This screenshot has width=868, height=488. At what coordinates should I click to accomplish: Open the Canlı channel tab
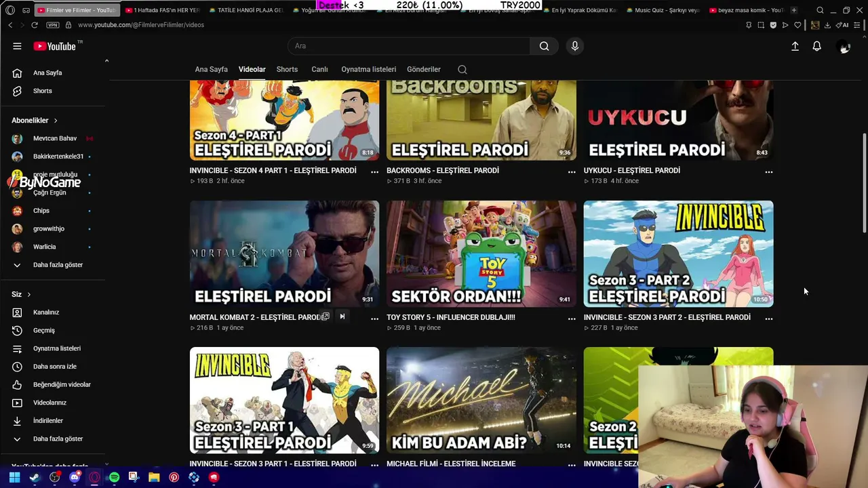coord(319,69)
